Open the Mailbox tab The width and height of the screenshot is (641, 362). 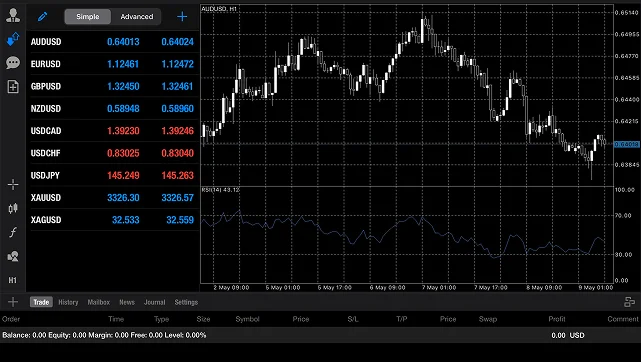click(99, 302)
